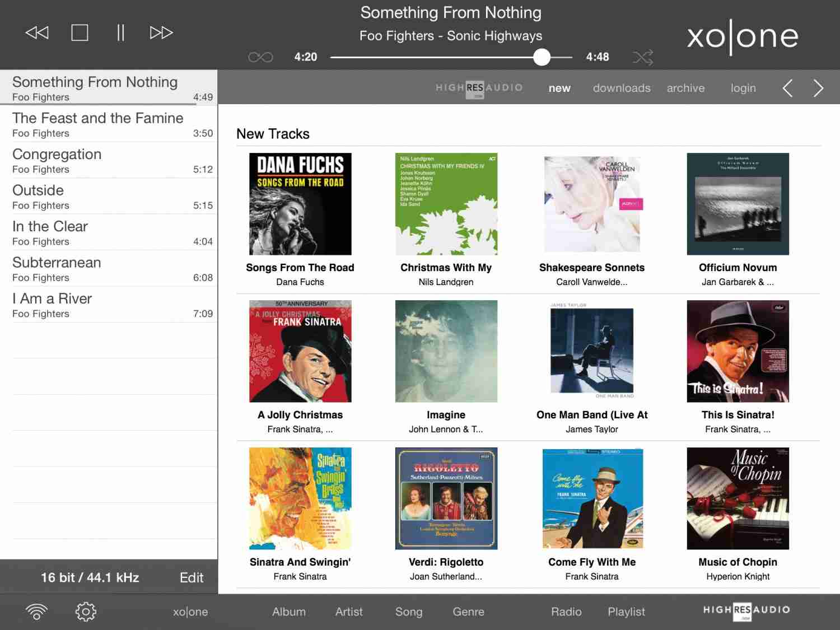This screenshot has height=630, width=840.
Task: Click Foo Fighters - Sonic Highways subtitle
Action: 451,36
